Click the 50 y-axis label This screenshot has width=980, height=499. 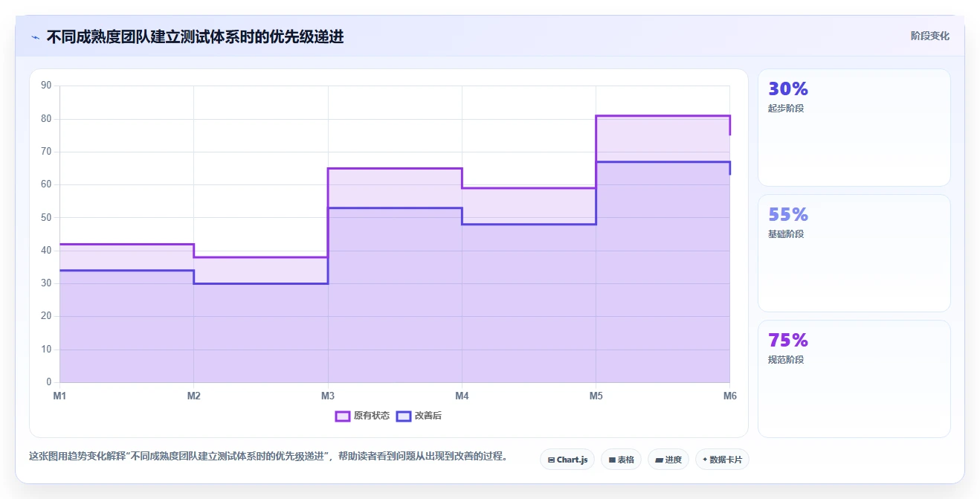pyautogui.click(x=46, y=218)
